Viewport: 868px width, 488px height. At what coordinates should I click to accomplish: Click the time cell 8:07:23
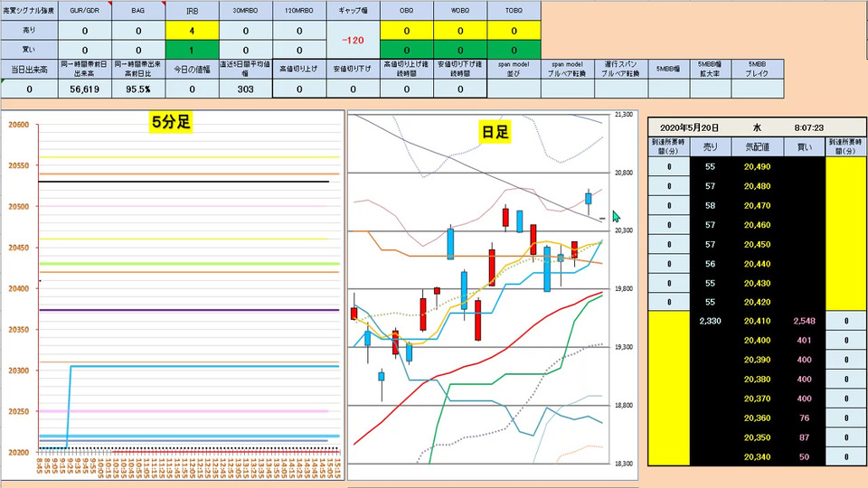[808, 127]
